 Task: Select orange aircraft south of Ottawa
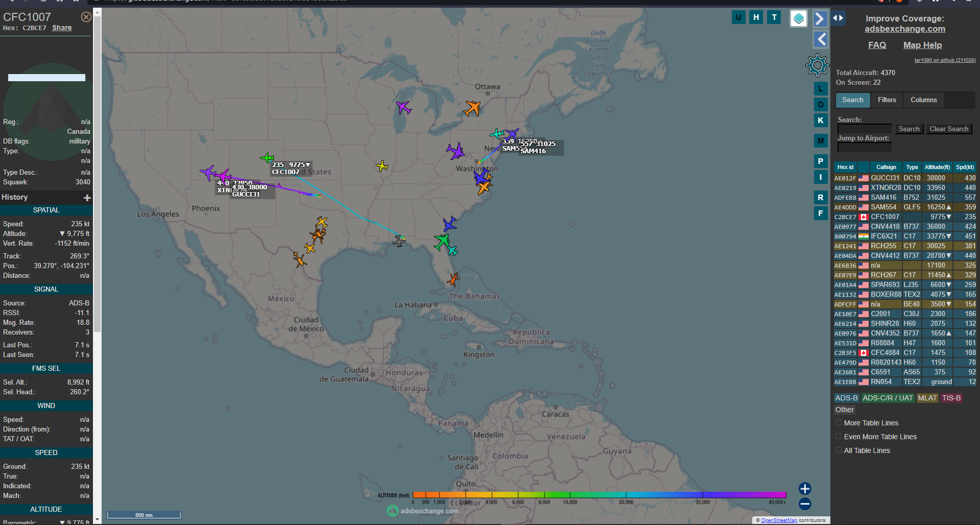(x=472, y=108)
